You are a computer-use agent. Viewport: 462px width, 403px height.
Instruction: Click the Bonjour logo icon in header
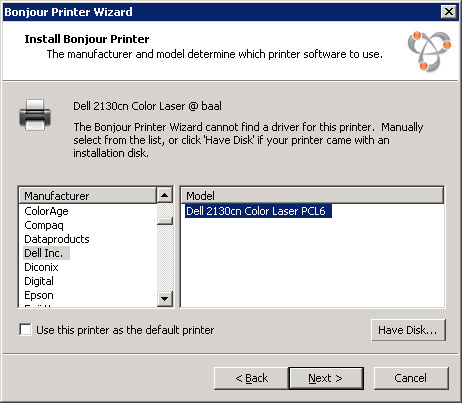(x=429, y=51)
